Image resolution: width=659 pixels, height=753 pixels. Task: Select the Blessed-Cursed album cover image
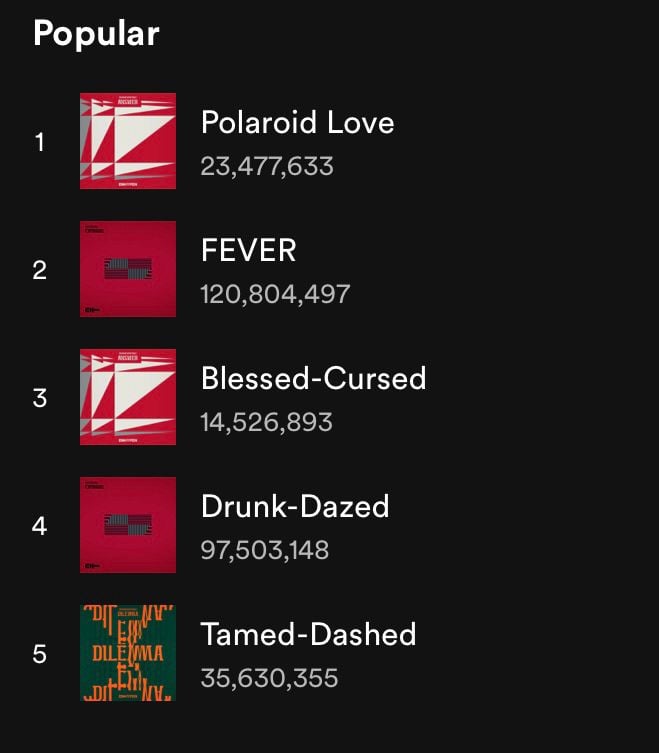128,397
